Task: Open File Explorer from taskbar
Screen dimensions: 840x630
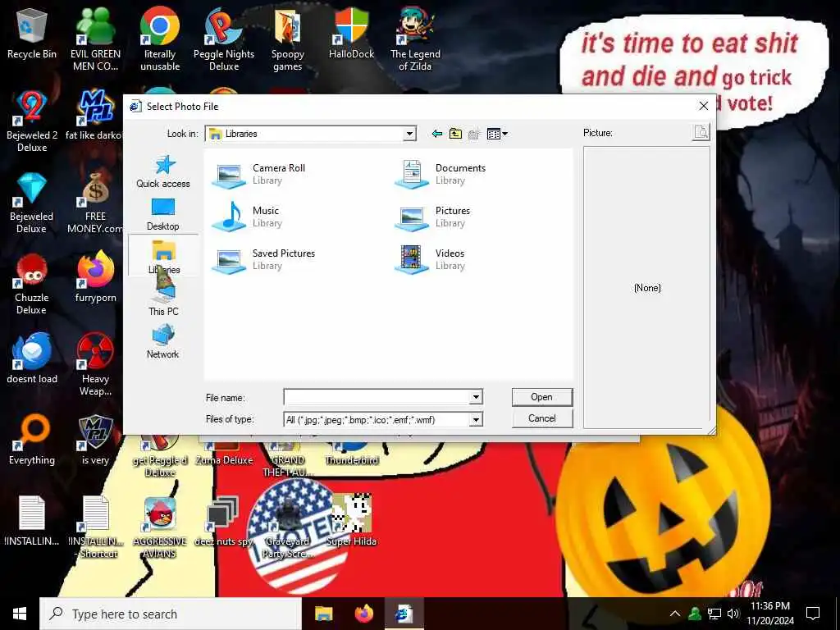Action: click(323, 614)
